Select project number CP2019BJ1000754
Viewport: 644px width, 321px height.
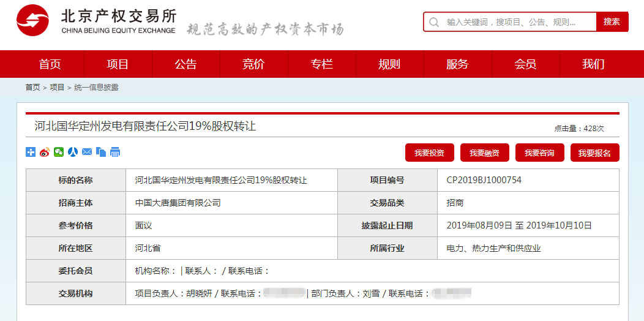click(484, 180)
